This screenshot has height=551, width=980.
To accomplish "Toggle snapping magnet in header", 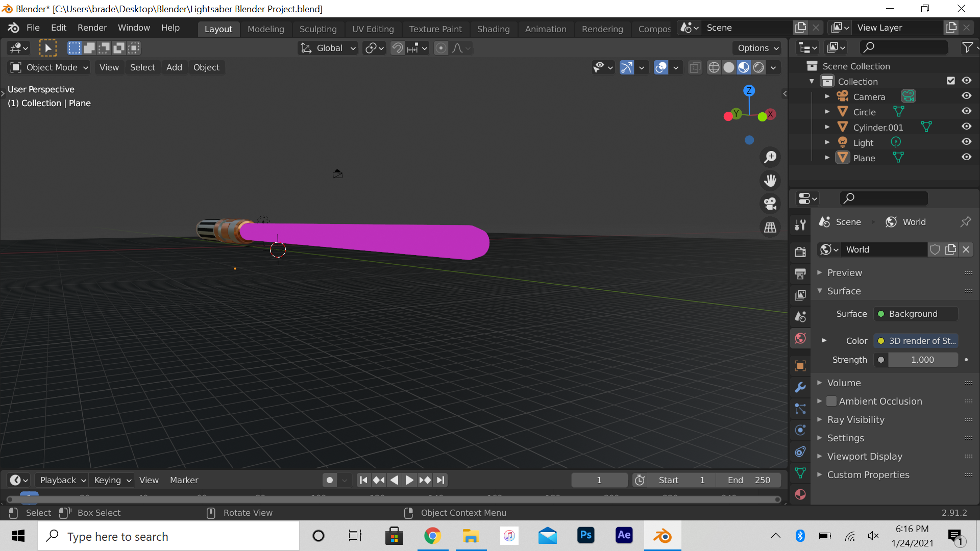I will point(398,48).
